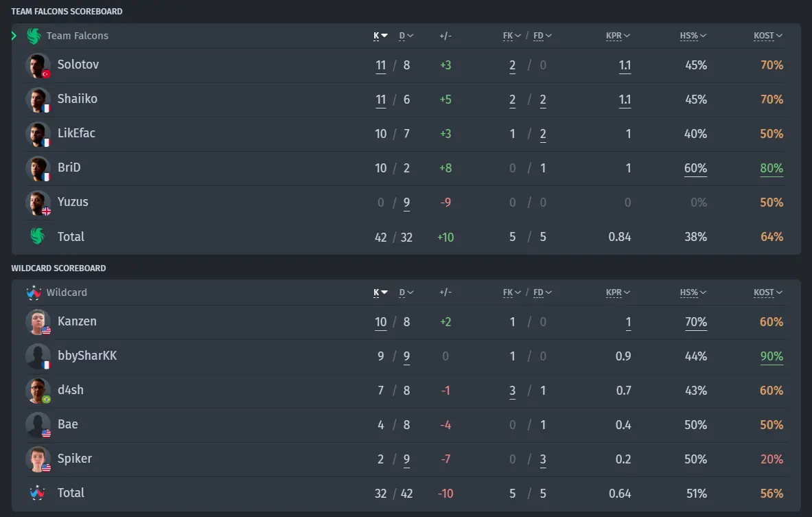812x517 pixels.
Task: Click green arrow beside Team Falcons
Action: (x=14, y=36)
